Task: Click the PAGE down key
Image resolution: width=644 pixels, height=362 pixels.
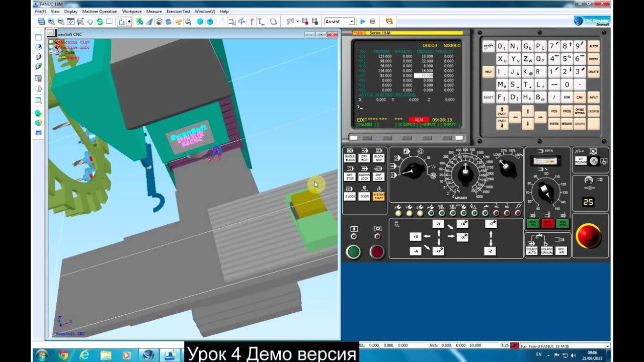Action: point(502,124)
